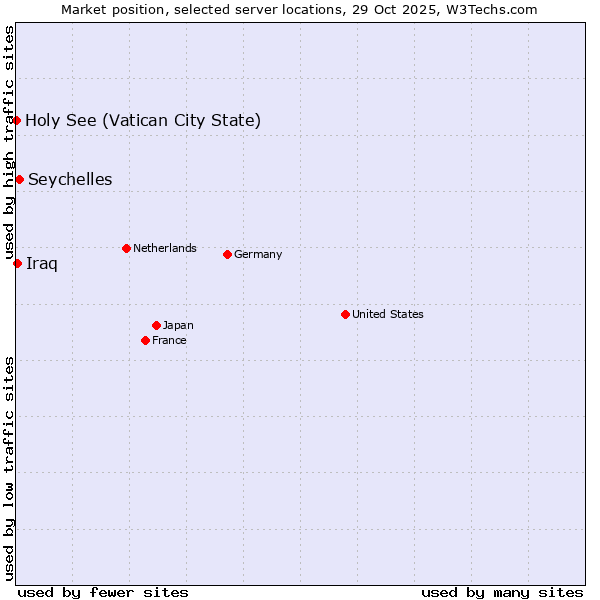This screenshot has height=600, width=600.
Task: Click the France text label
Action: coord(169,340)
